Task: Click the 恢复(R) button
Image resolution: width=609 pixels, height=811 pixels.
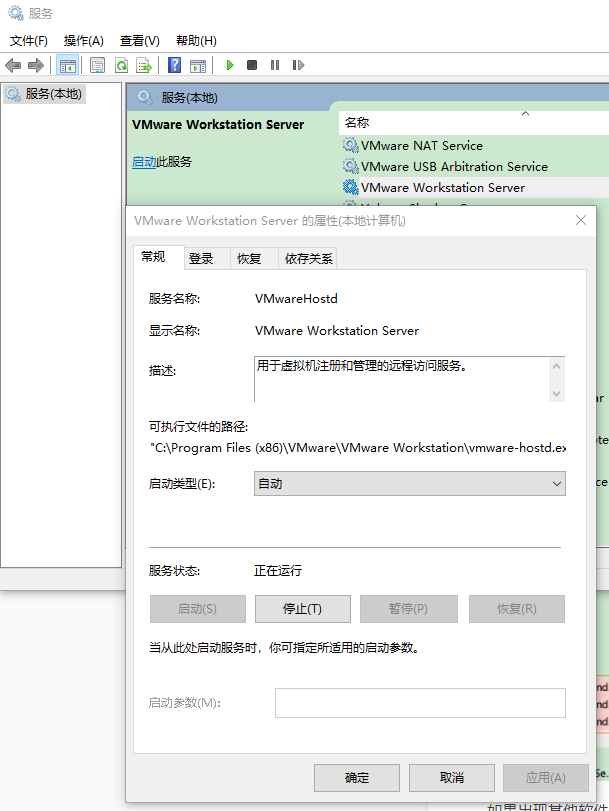Action: click(x=517, y=609)
